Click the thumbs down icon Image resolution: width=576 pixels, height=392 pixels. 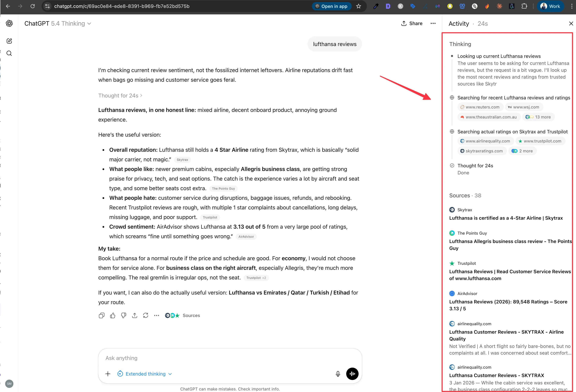123,315
